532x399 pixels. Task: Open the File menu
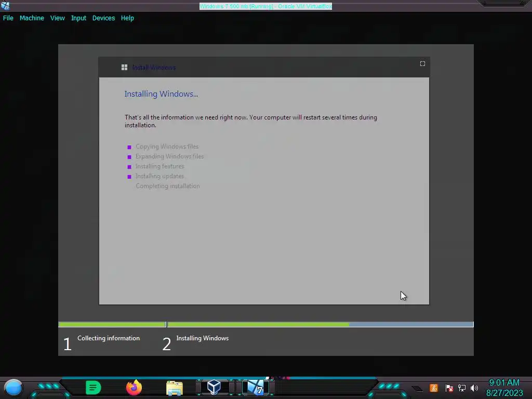(8, 18)
